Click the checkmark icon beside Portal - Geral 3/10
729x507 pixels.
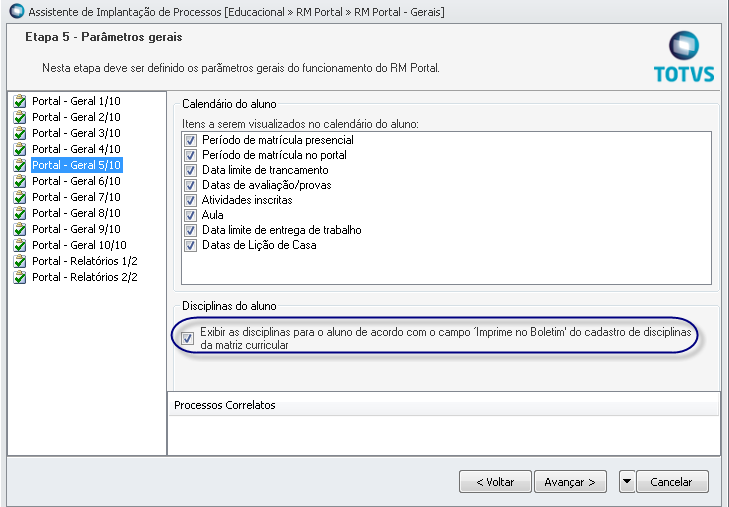[x=20, y=133]
